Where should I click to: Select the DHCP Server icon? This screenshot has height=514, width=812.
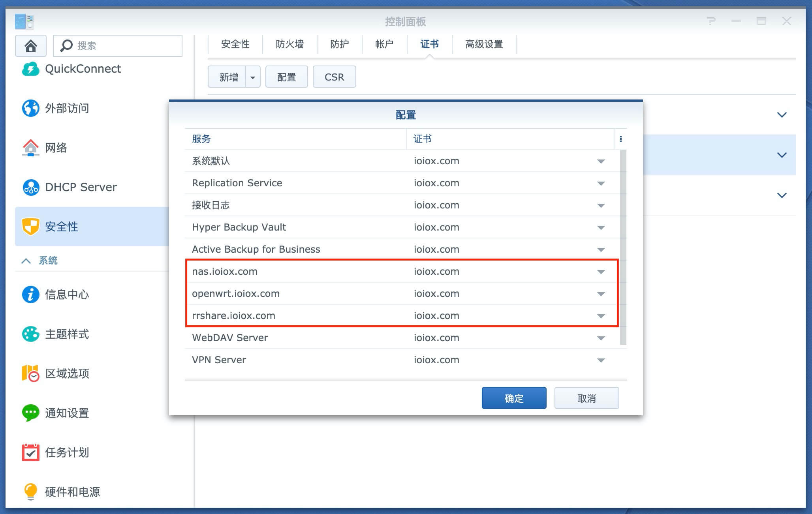[30, 187]
